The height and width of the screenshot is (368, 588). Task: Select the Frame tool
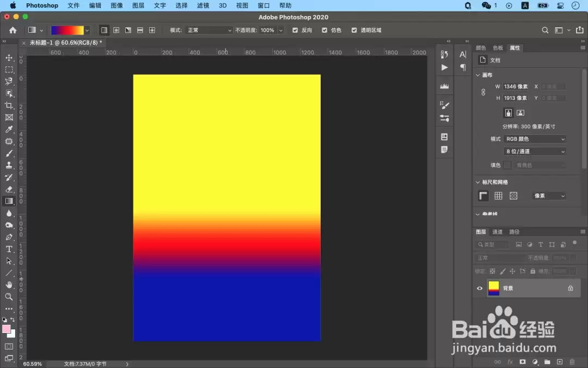9,118
